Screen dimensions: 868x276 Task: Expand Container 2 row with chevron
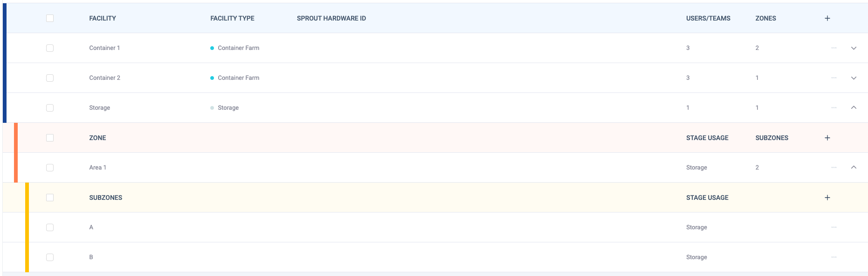coord(854,78)
